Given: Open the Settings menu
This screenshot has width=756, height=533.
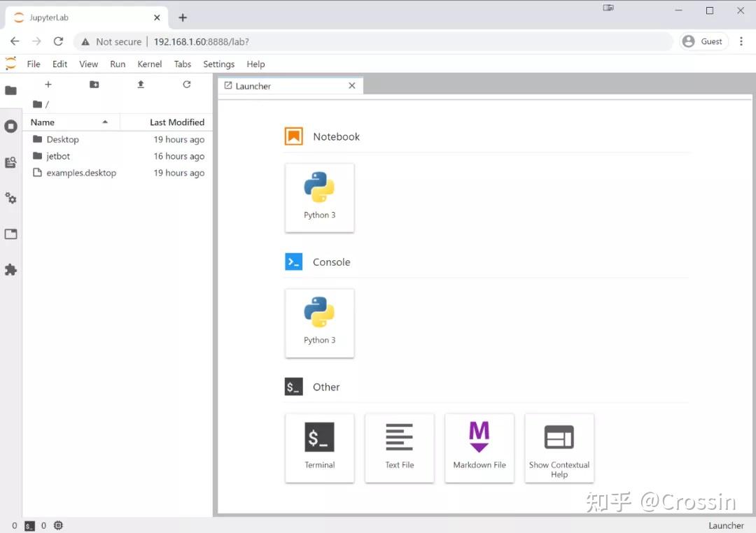Looking at the screenshot, I should (219, 64).
